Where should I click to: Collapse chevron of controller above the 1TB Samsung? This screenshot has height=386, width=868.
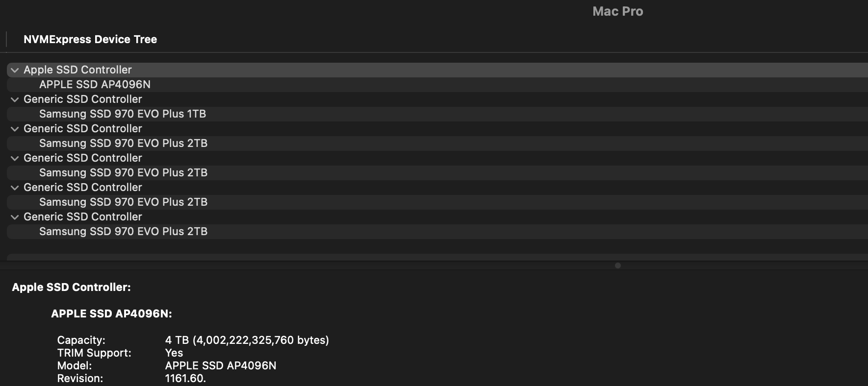coord(15,99)
